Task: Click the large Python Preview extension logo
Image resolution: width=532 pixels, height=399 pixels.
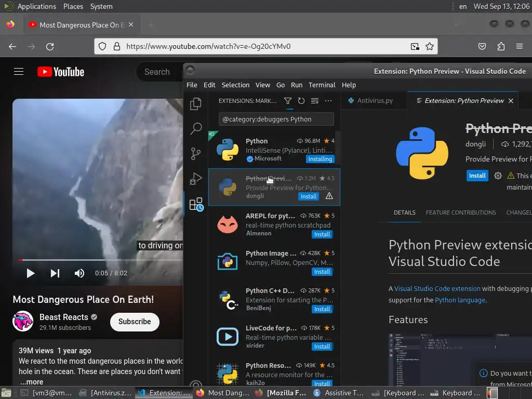Action: 422,153
